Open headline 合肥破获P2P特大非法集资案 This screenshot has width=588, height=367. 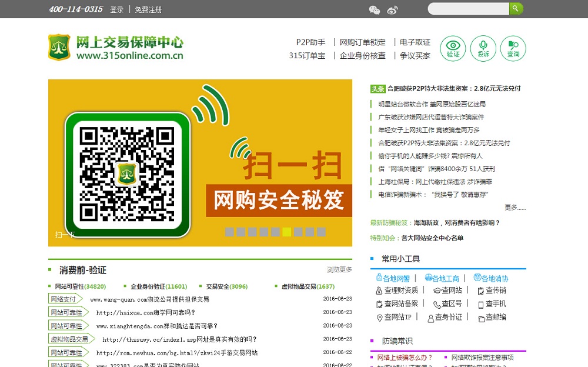click(454, 89)
